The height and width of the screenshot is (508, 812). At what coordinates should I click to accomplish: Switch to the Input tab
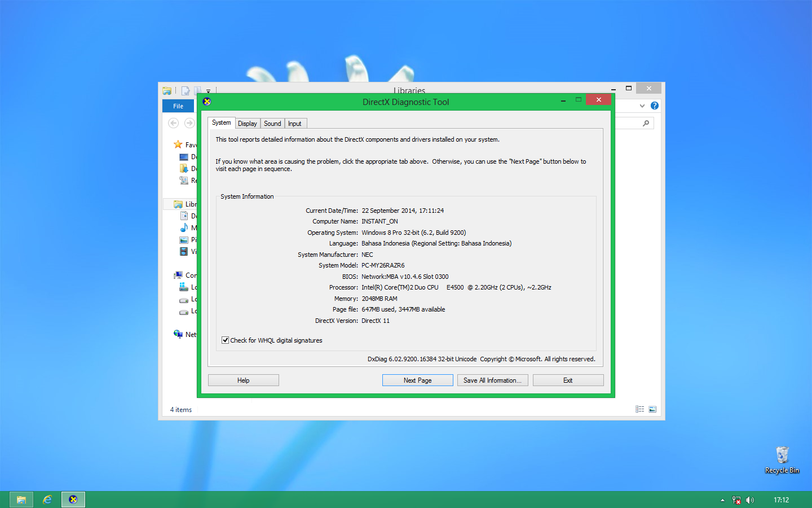click(295, 124)
